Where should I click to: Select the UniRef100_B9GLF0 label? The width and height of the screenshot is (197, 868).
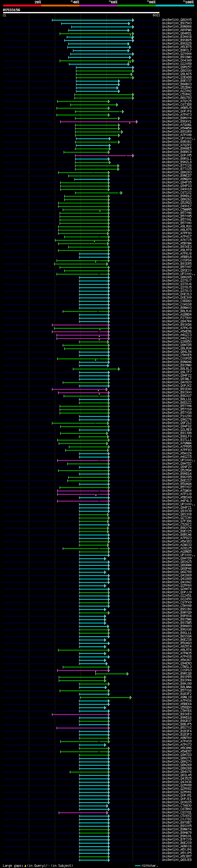pyautogui.click(x=177, y=437)
